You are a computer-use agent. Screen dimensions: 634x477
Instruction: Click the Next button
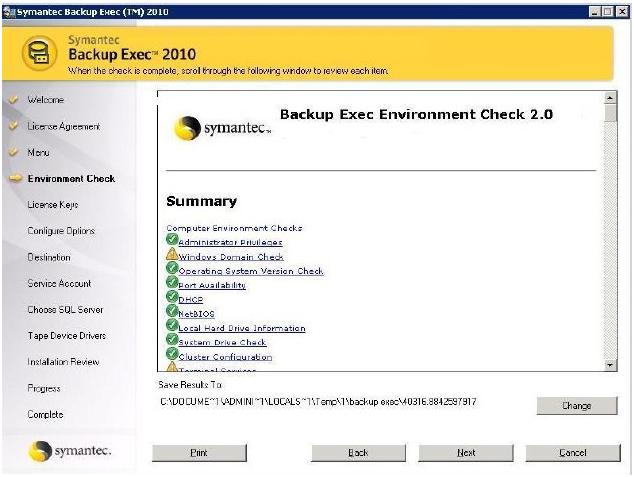466,453
